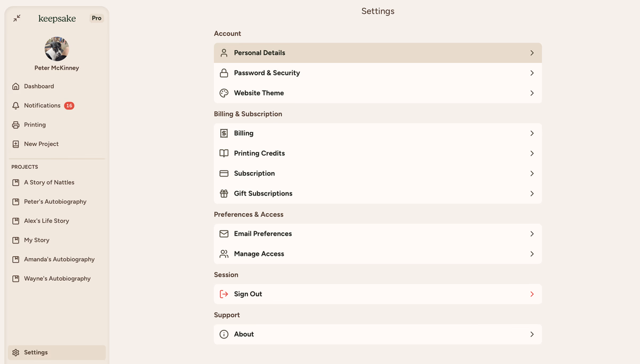
Task: Open the Peter's Autobiography project
Action: tap(55, 201)
